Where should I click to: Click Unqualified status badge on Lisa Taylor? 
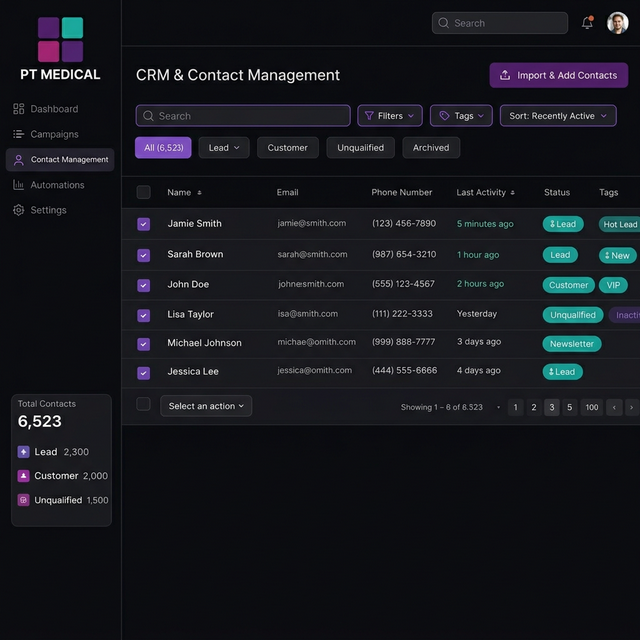tap(573, 315)
